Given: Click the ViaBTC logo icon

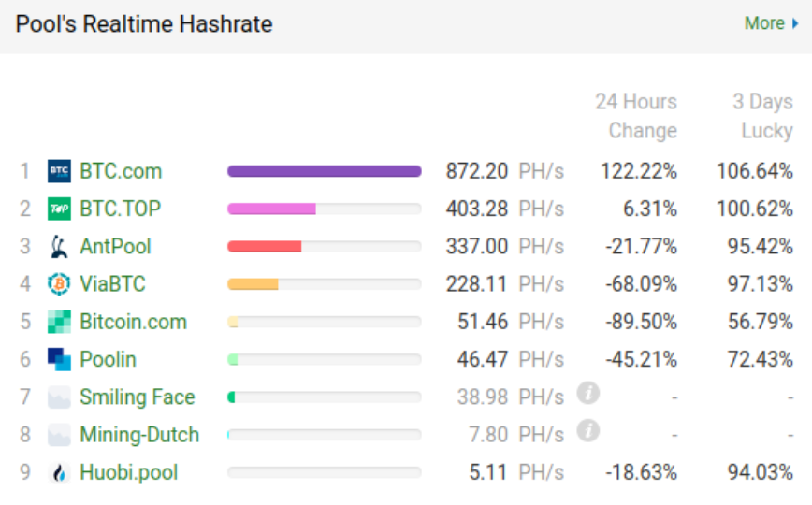Looking at the screenshot, I should coord(59,284).
